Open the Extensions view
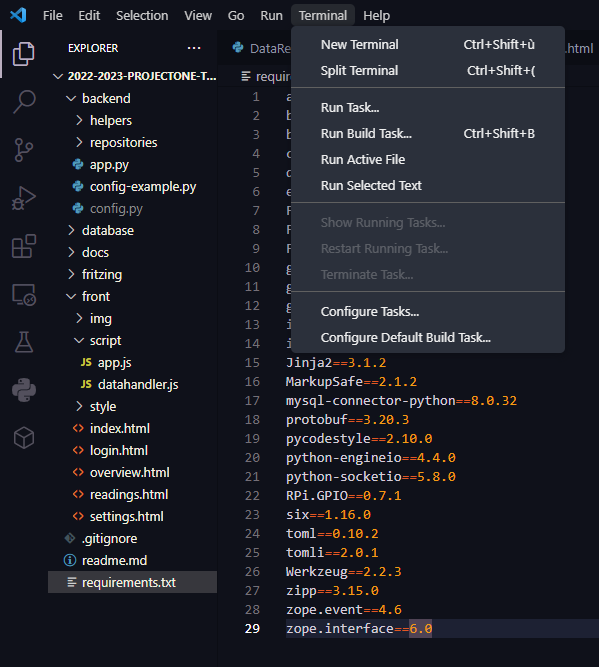 tap(24, 246)
